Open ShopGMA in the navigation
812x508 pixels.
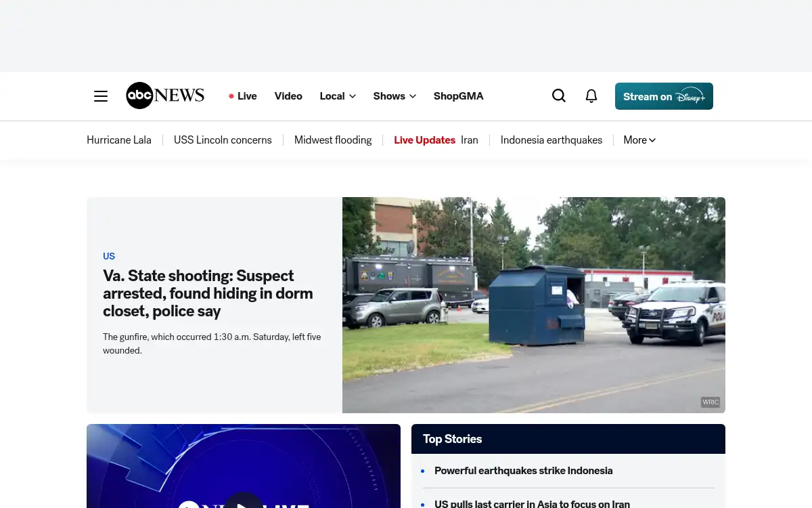[x=459, y=96]
